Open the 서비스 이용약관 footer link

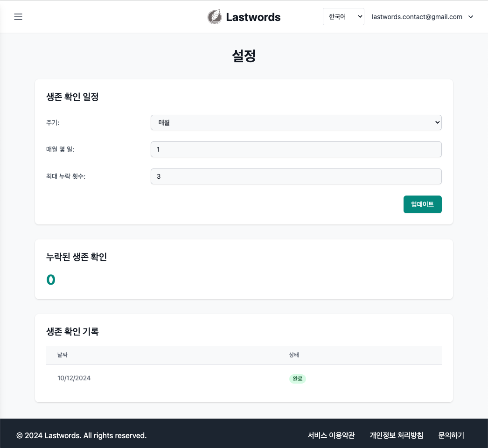[x=331, y=435]
